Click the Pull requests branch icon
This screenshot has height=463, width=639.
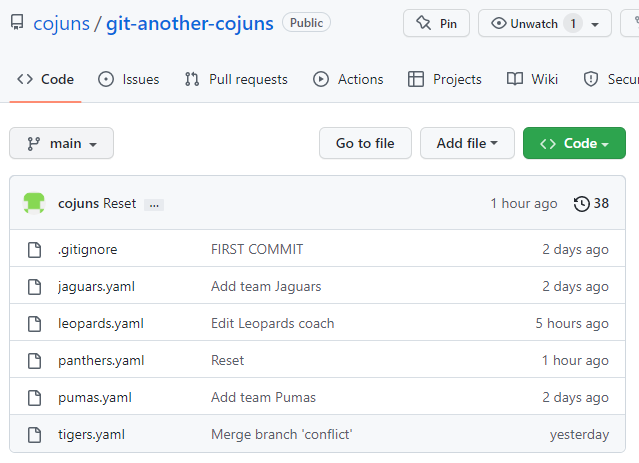(x=192, y=79)
